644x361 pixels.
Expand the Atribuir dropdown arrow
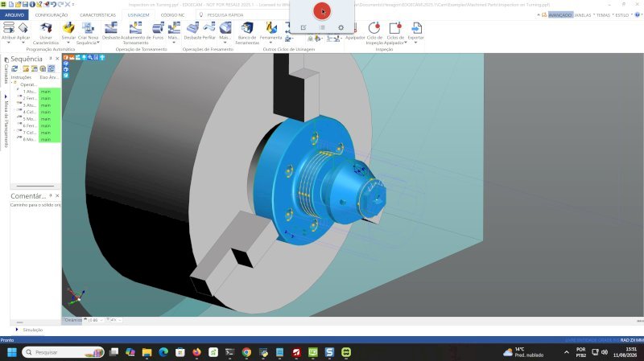point(8,43)
